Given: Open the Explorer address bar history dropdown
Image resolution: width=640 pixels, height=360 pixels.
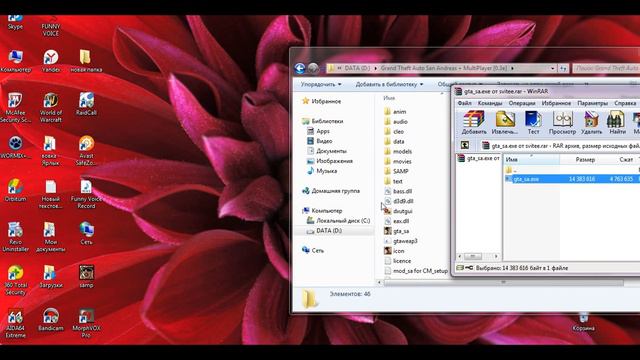Looking at the screenshot, I should [552, 68].
